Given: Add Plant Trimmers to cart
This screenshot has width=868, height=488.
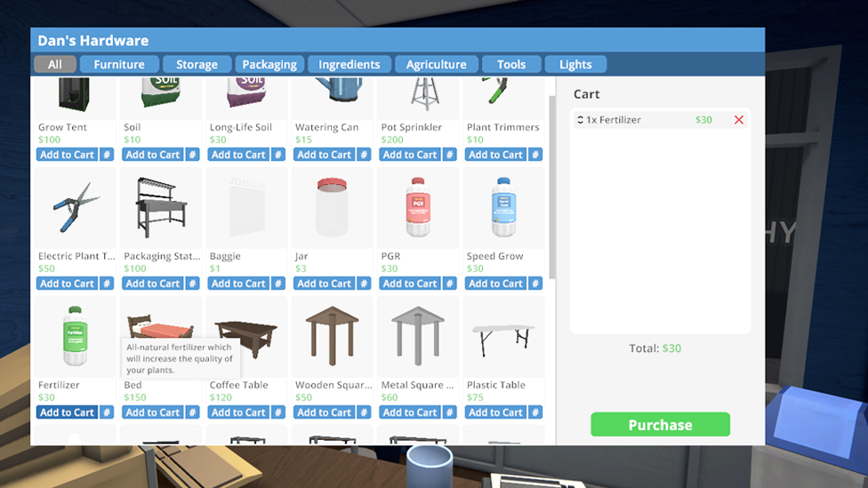Looking at the screenshot, I should (496, 155).
